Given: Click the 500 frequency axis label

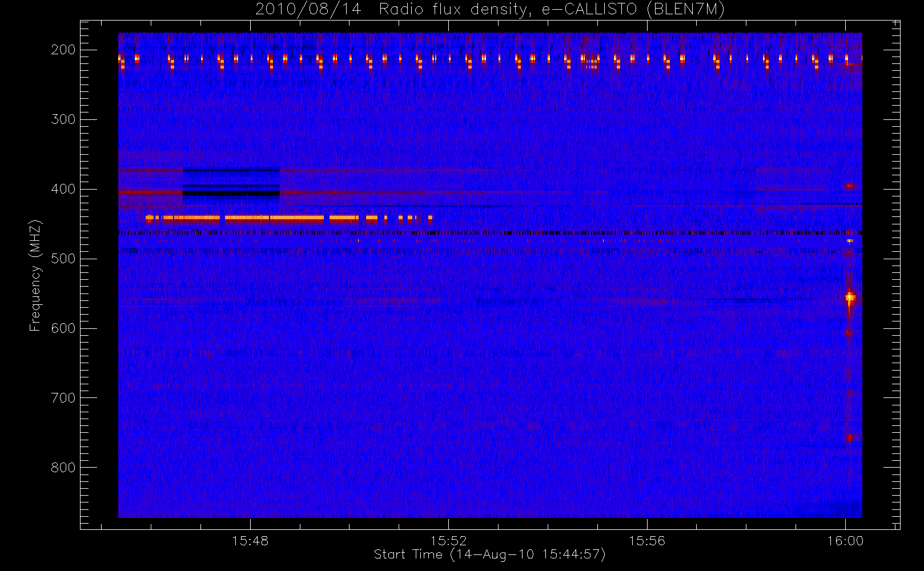Looking at the screenshot, I should tap(63, 259).
